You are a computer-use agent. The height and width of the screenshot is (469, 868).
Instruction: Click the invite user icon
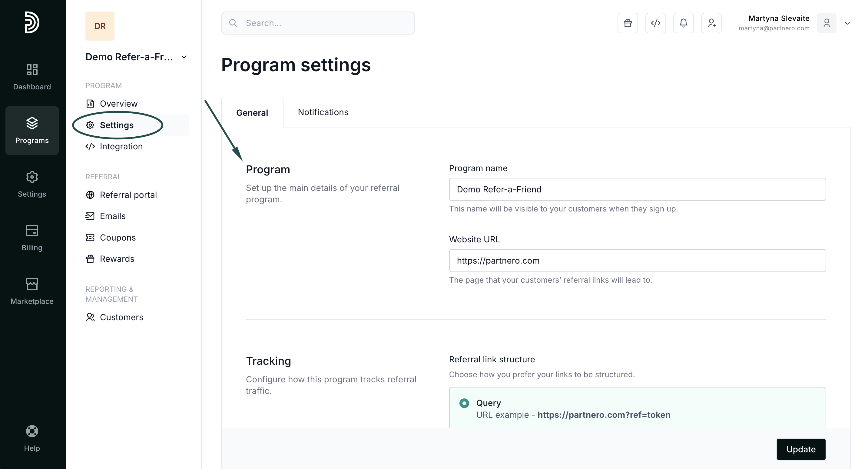tap(711, 23)
